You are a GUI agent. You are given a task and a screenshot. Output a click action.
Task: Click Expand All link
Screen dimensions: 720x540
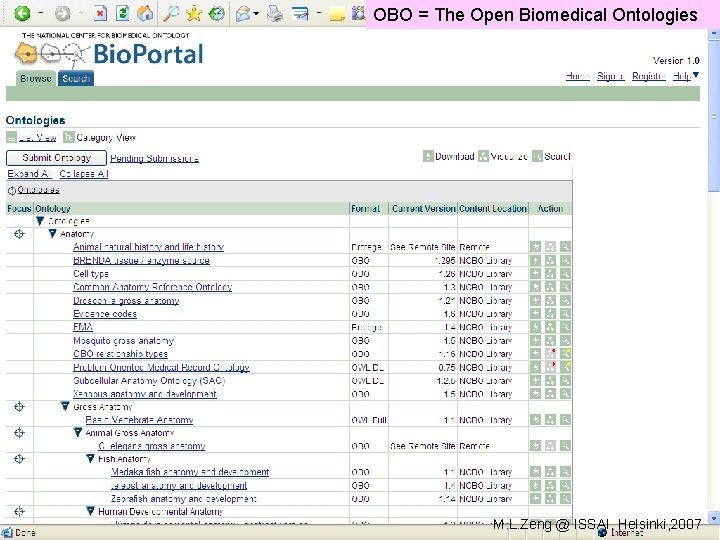(29, 174)
